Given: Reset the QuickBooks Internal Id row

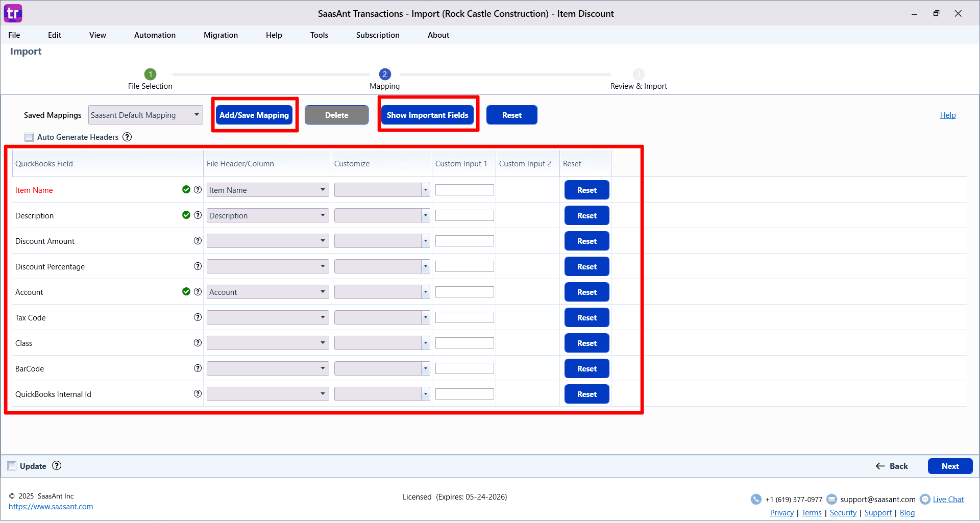Looking at the screenshot, I should pos(586,394).
